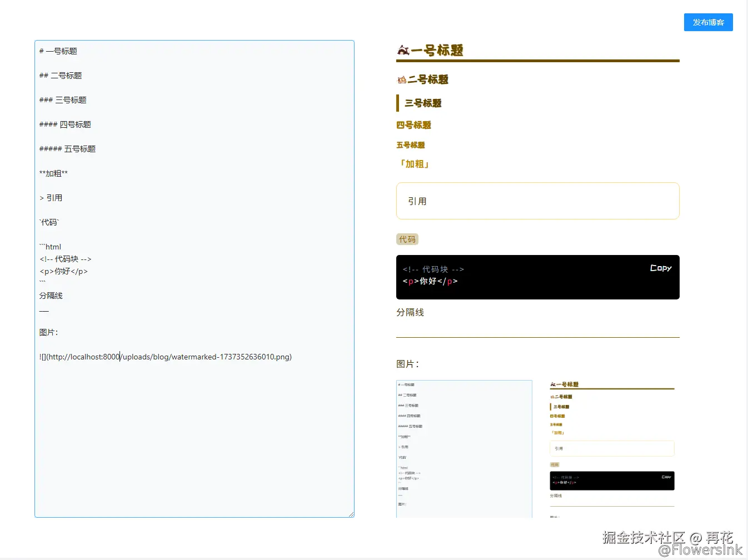The width and height of the screenshot is (748, 560).
Task: Click the textarea resize handle corner
Action: pos(351,514)
